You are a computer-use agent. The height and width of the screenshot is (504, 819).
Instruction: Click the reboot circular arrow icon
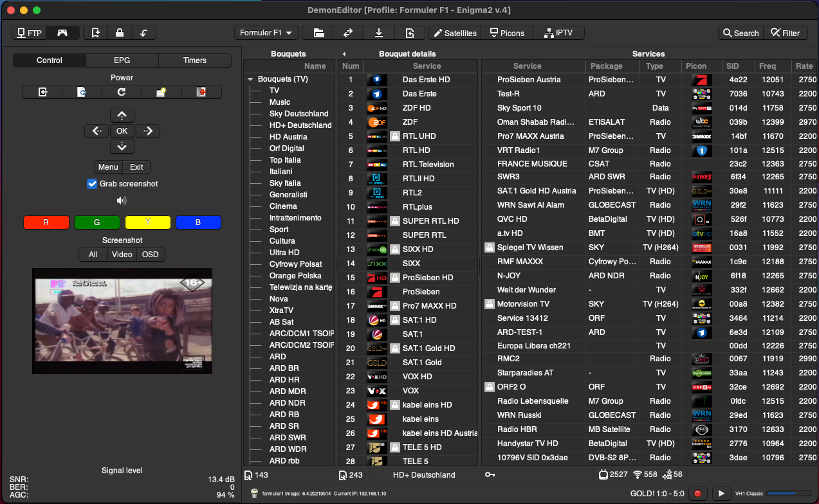click(122, 92)
